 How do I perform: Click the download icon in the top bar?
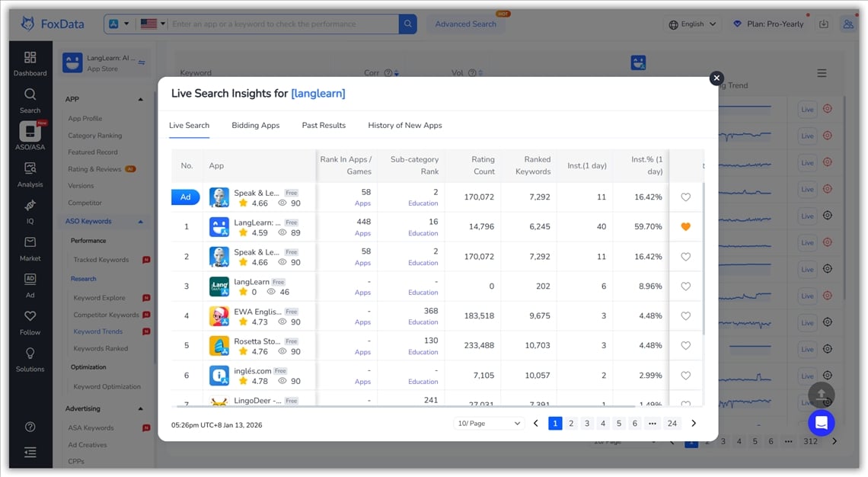823,24
